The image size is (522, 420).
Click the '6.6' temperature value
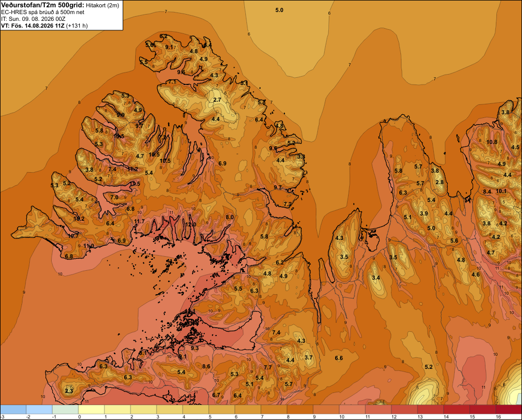(x=339, y=358)
